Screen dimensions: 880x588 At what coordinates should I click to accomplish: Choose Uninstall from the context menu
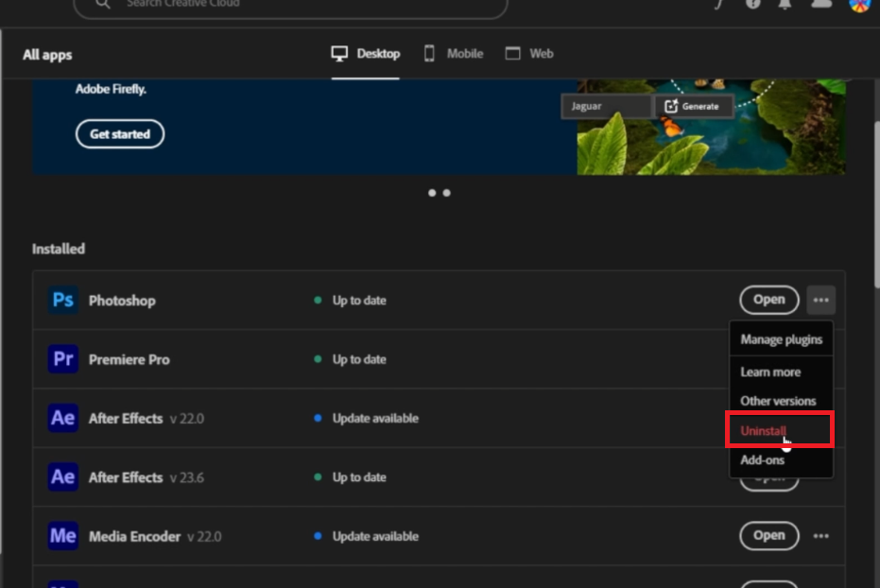764,430
